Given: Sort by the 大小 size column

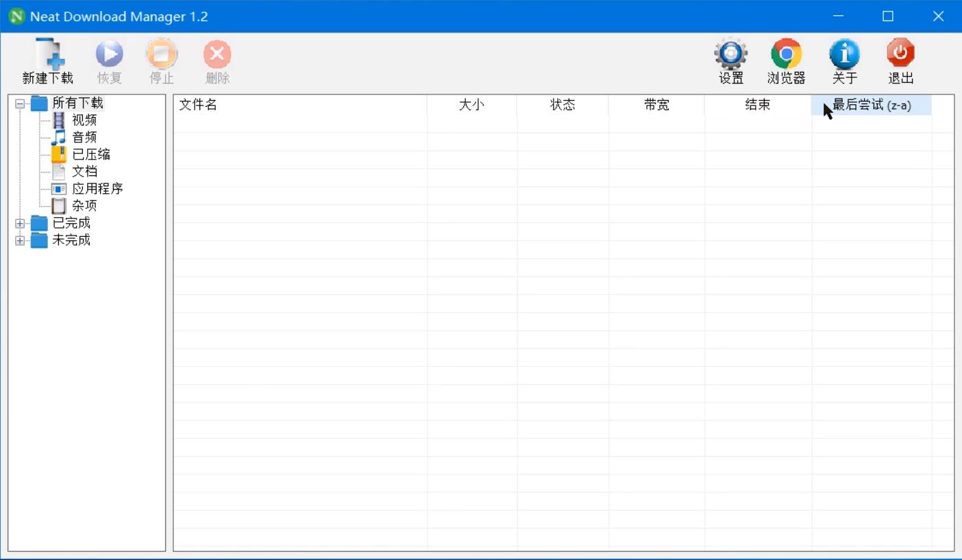Looking at the screenshot, I should pyautogui.click(x=472, y=105).
